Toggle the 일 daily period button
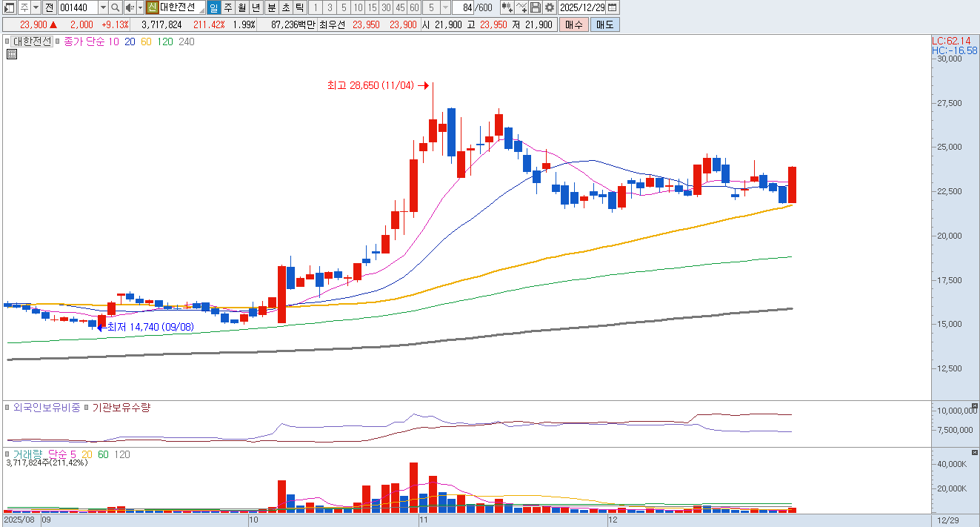This screenshot has width=980, height=527. coord(213,7)
